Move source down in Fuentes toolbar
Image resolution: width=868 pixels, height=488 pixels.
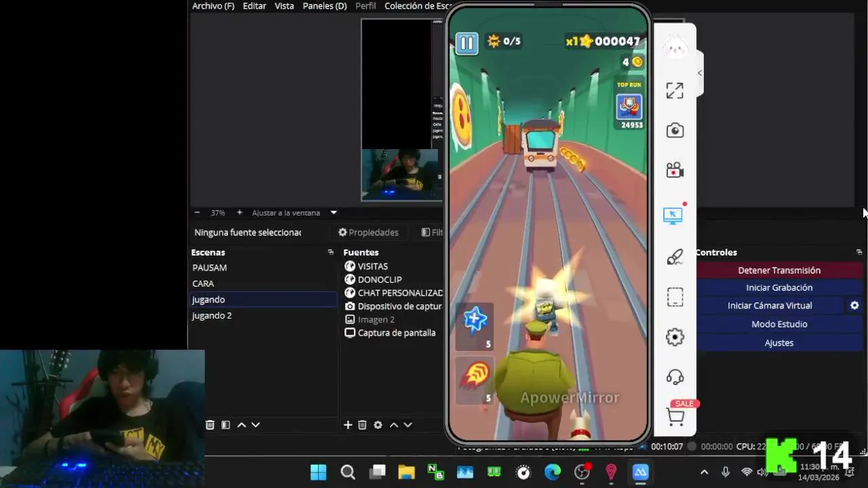408,425
